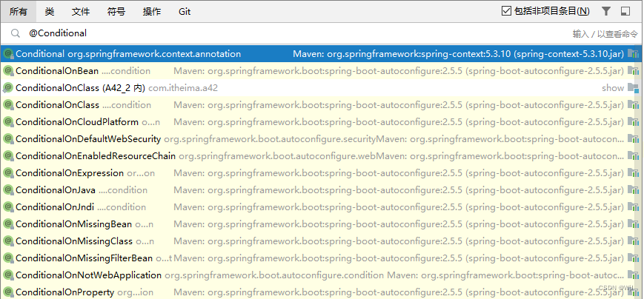This screenshot has width=644, height=299.
Task: Click annotation icon beside ConditionalOnBean
Action: coord(8,71)
